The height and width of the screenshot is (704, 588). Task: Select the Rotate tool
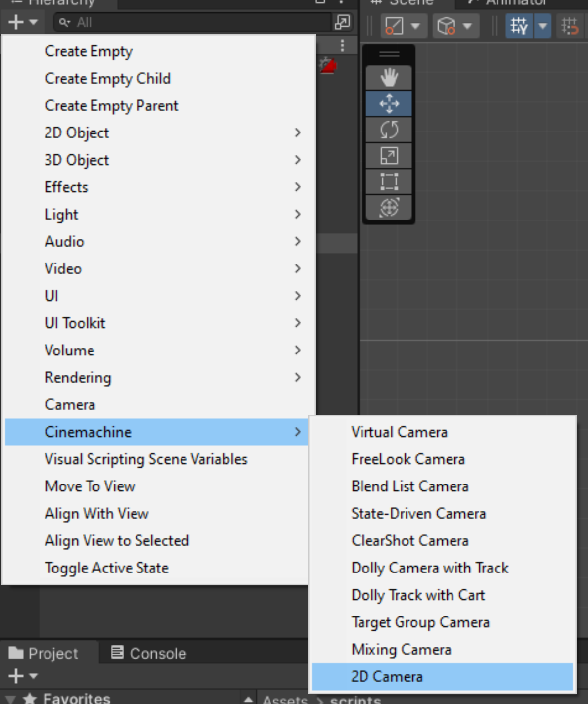click(389, 130)
